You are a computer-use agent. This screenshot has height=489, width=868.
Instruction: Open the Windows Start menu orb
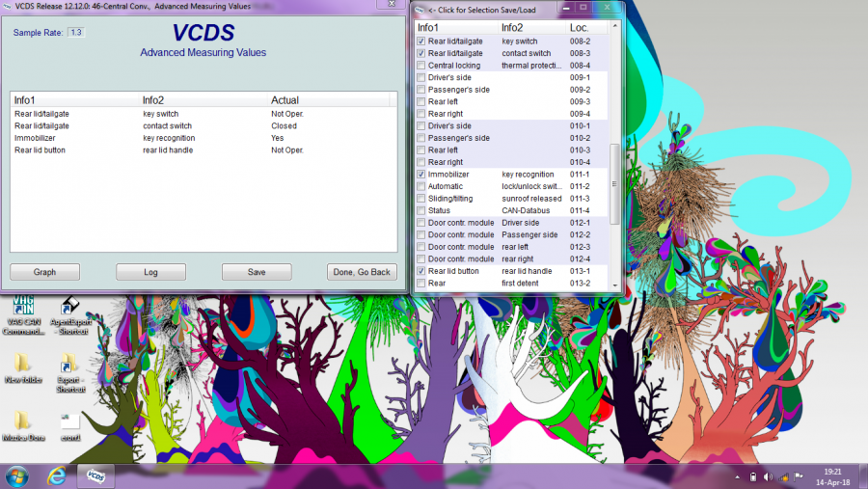[16, 475]
